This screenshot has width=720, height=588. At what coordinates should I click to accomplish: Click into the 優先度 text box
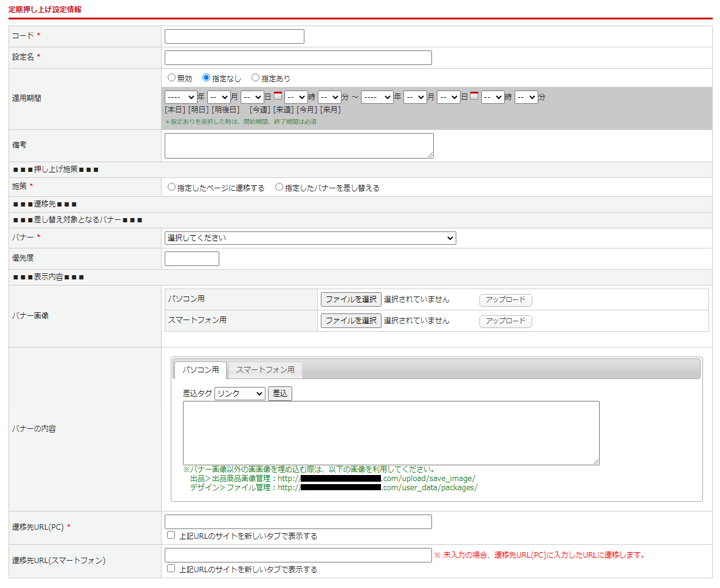[x=191, y=259]
